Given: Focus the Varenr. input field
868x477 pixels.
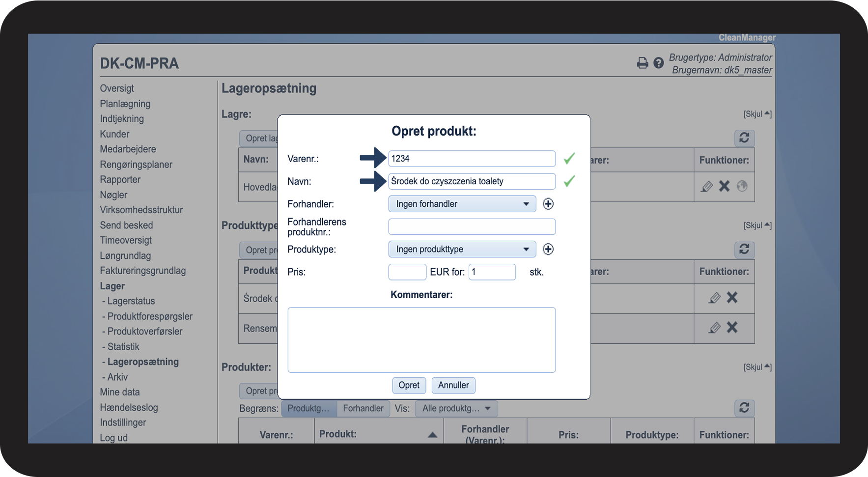Looking at the screenshot, I should [472, 159].
